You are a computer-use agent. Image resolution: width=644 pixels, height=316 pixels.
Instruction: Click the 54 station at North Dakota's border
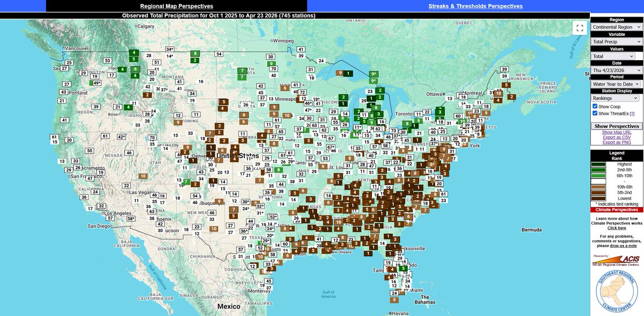(218, 54)
